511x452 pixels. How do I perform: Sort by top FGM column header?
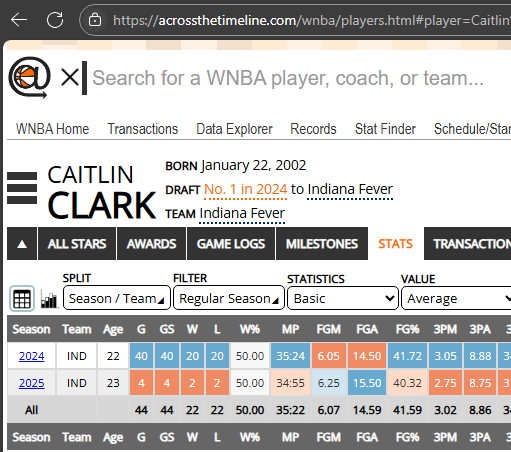(328, 329)
